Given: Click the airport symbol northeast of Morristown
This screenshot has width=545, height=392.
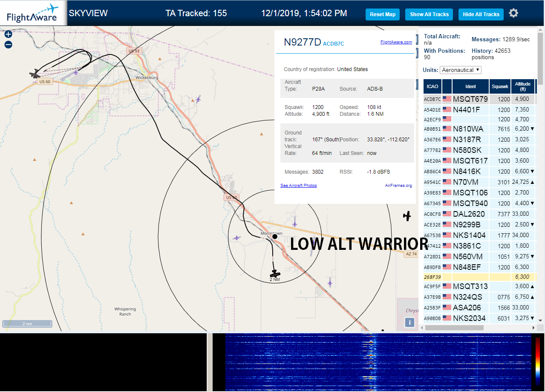Looking at the screenshot, I should [295, 223].
